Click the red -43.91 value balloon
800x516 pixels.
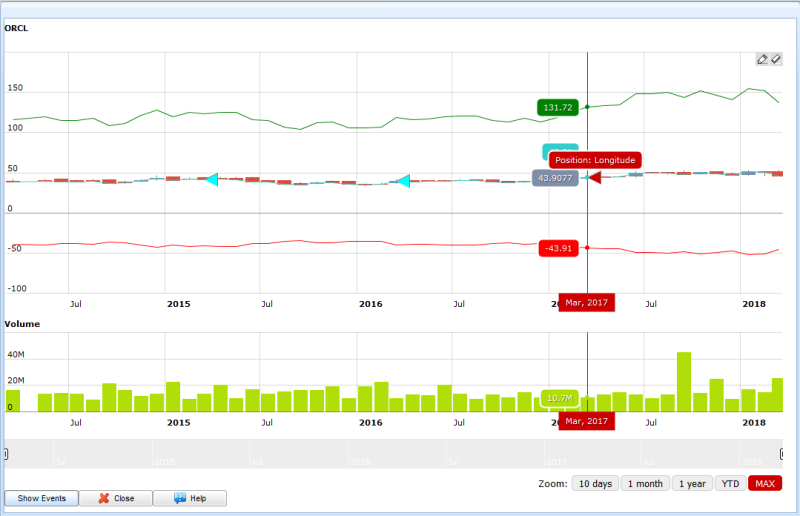pyautogui.click(x=557, y=248)
